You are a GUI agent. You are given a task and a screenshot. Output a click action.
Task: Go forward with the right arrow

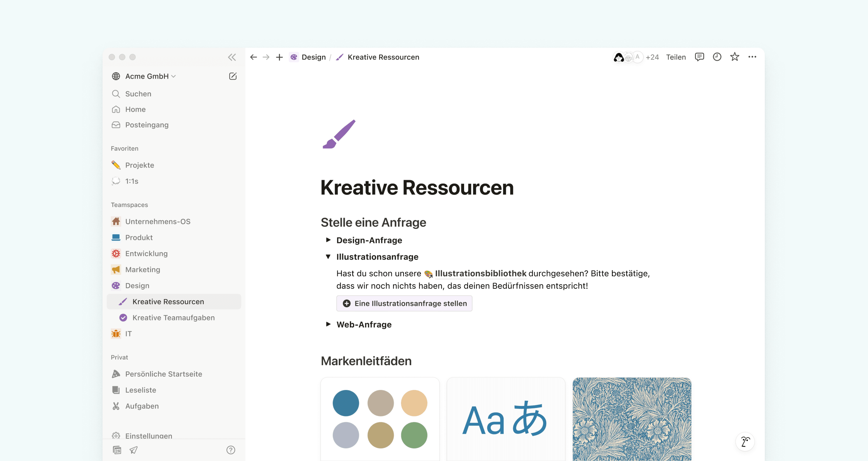pyautogui.click(x=266, y=57)
